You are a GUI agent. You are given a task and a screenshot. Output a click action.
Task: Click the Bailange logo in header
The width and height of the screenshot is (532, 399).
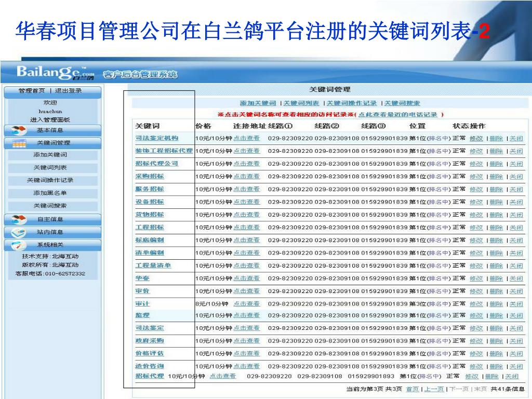55,73
